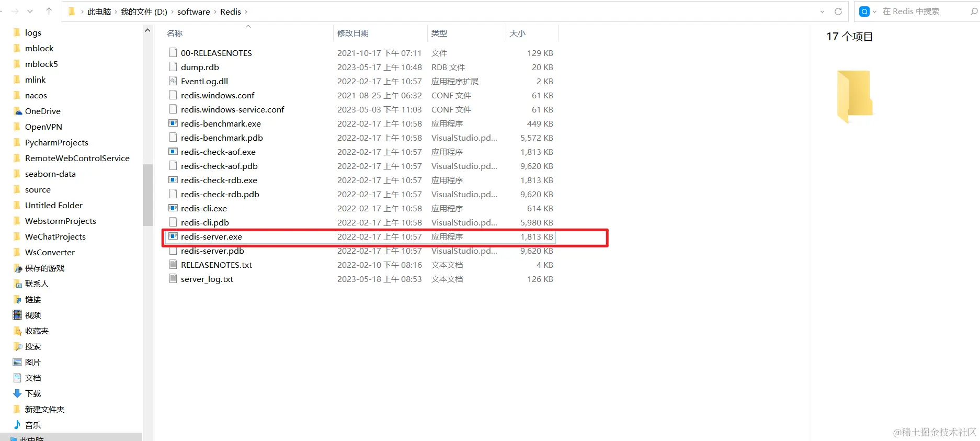The width and height of the screenshot is (980, 441).
Task: Sort by 修改日期 column header
Action: (353, 33)
